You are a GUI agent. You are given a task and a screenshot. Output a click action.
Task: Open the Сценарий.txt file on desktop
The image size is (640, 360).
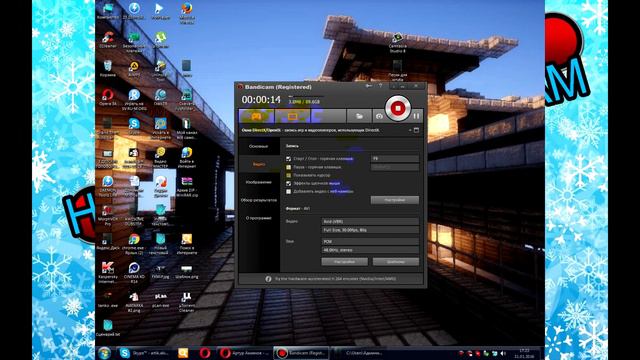[108, 328]
